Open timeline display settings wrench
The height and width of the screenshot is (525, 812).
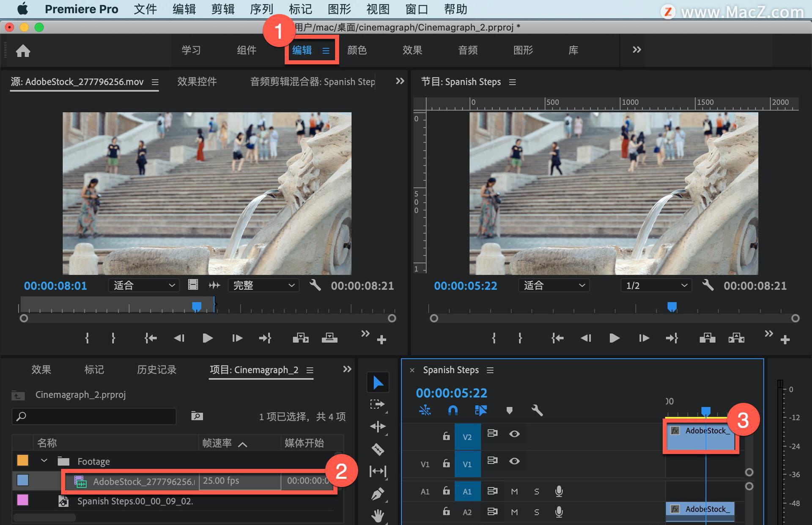click(537, 410)
